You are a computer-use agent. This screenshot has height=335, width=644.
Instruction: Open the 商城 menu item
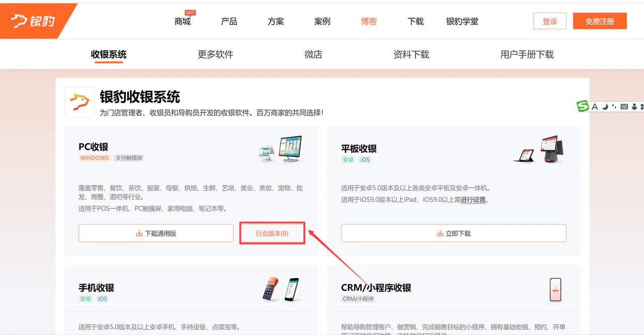pos(183,22)
